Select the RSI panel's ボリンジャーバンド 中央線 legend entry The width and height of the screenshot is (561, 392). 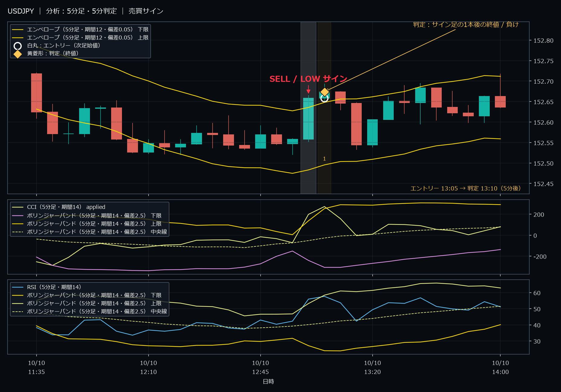click(90, 311)
